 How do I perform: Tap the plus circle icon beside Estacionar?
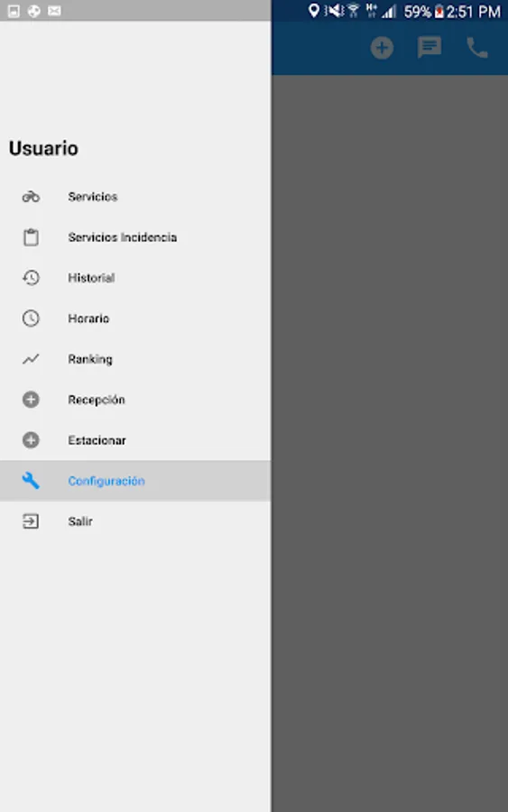pyautogui.click(x=31, y=439)
